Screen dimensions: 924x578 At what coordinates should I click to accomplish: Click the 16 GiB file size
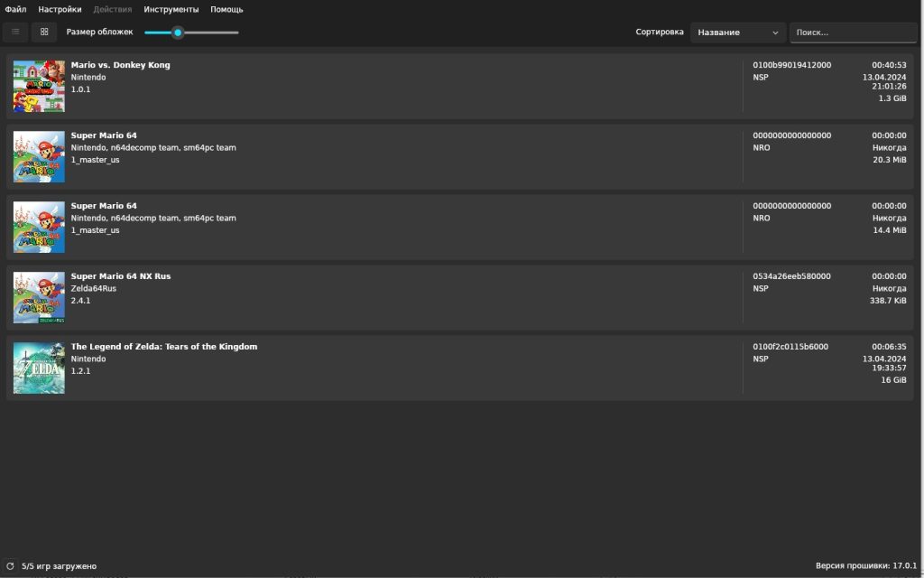pyautogui.click(x=893, y=380)
